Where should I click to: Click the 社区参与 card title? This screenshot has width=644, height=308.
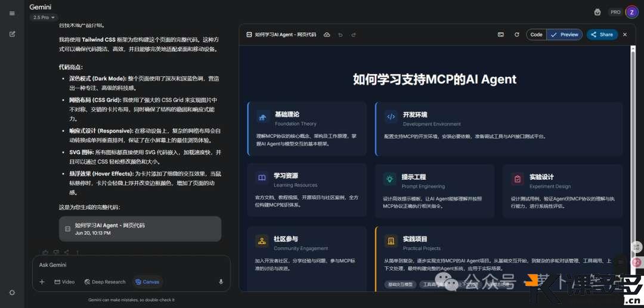[286, 239]
